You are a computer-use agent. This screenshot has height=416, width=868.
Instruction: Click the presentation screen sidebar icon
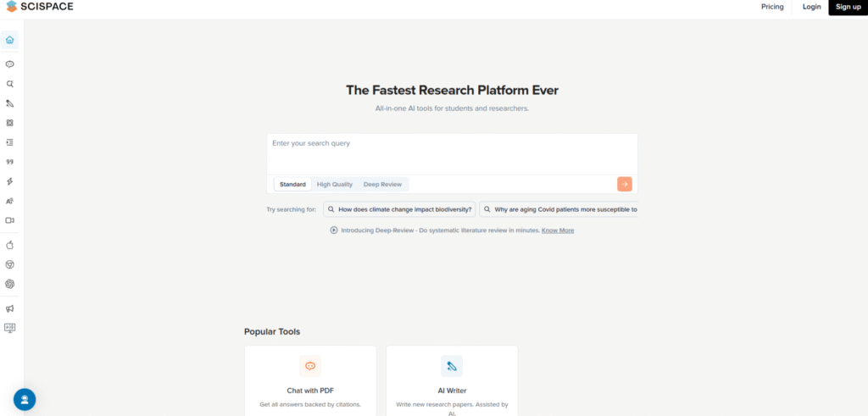coord(9,328)
